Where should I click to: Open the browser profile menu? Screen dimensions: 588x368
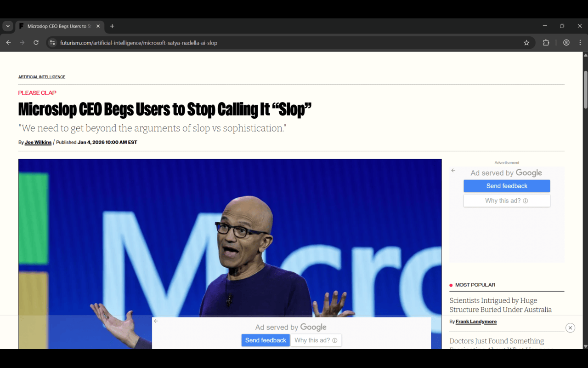[x=566, y=43]
